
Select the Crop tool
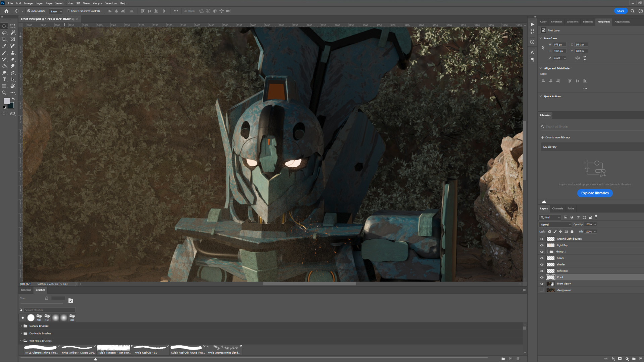4,39
